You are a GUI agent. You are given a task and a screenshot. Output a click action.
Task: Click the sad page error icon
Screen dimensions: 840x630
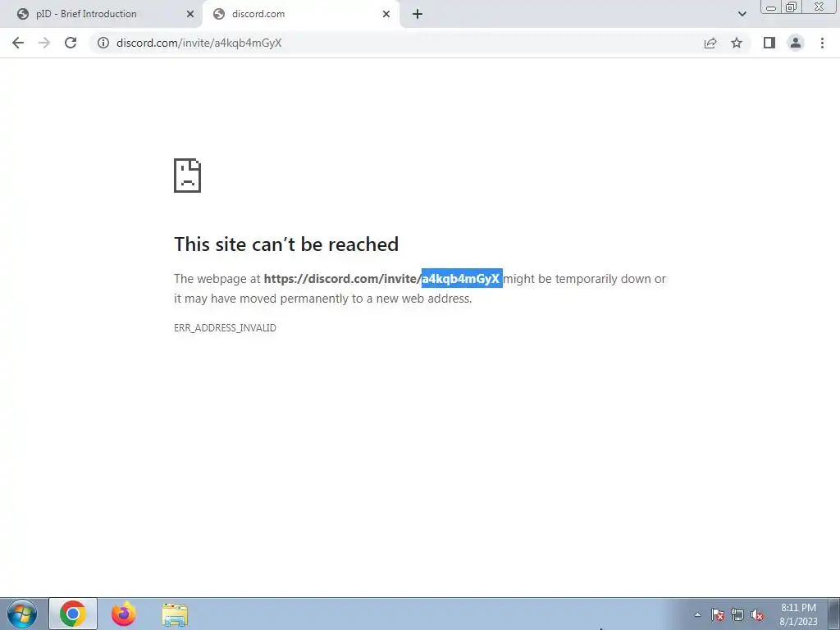188,176
